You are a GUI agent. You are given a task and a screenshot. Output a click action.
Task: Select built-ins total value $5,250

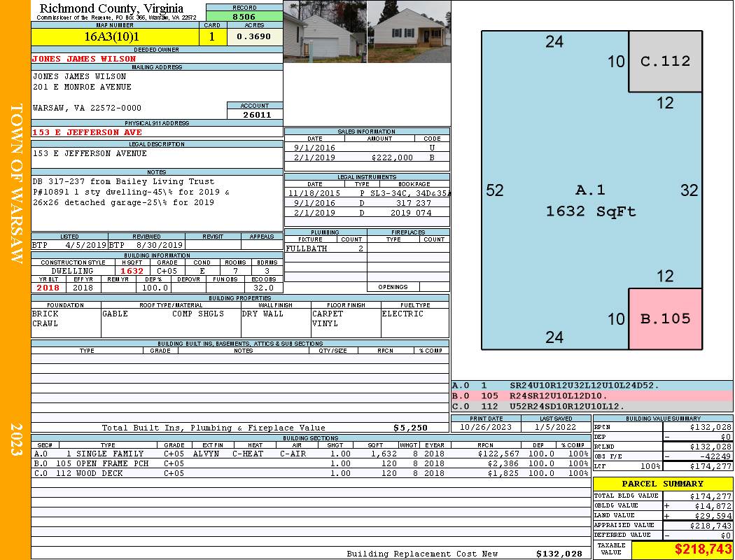410,428
